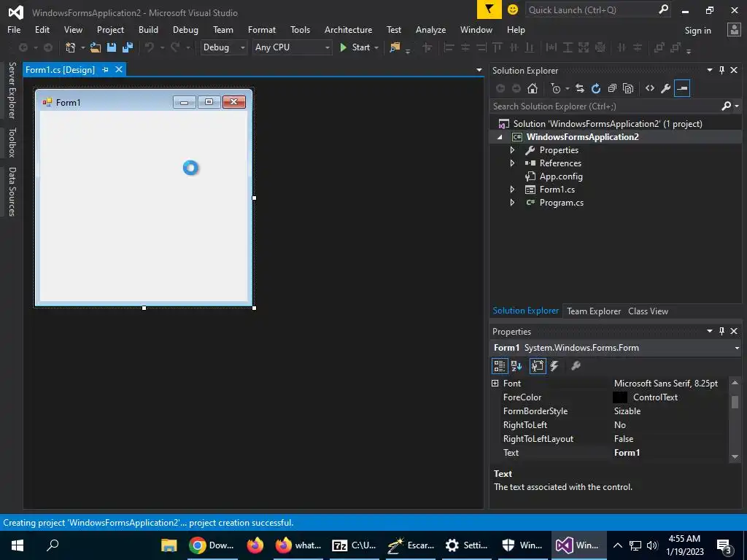Toggle Preview Selected Items in Solution Explorer
The height and width of the screenshot is (560, 747).
click(x=682, y=88)
